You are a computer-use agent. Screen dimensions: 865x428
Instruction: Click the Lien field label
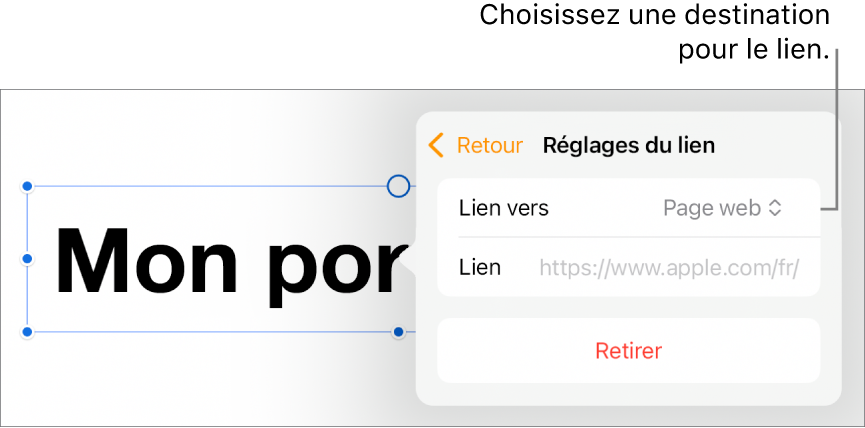(480, 267)
